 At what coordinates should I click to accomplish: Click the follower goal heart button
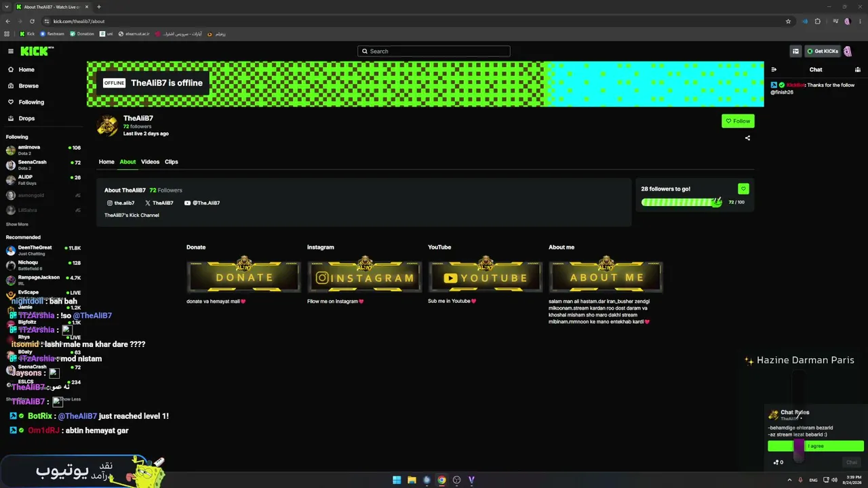(x=743, y=188)
